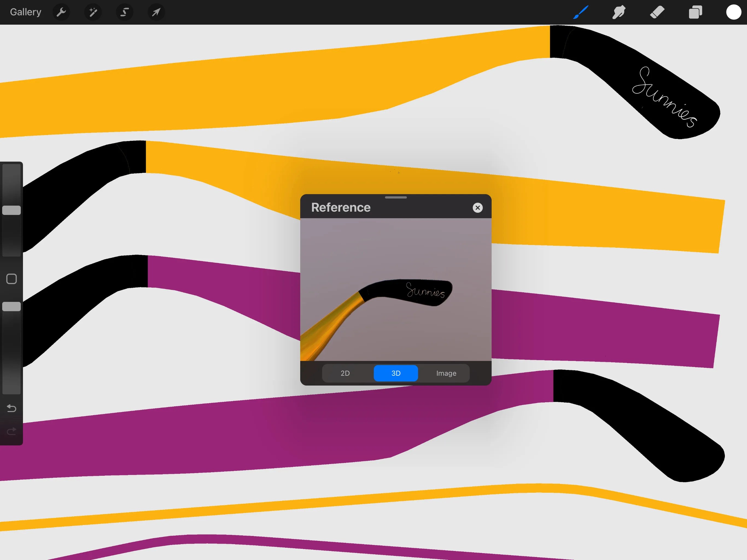The width and height of the screenshot is (747, 560).
Task: Tap the redo arrow in the sidebar
Action: point(11,431)
